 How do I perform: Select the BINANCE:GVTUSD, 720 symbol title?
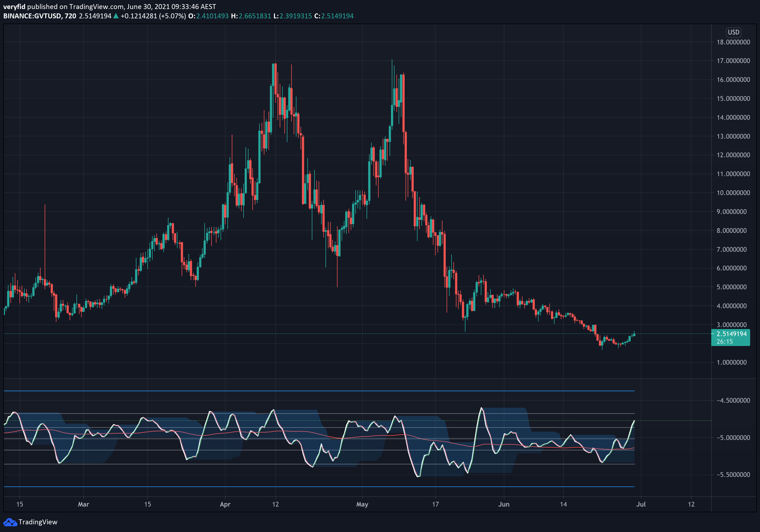point(40,16)
